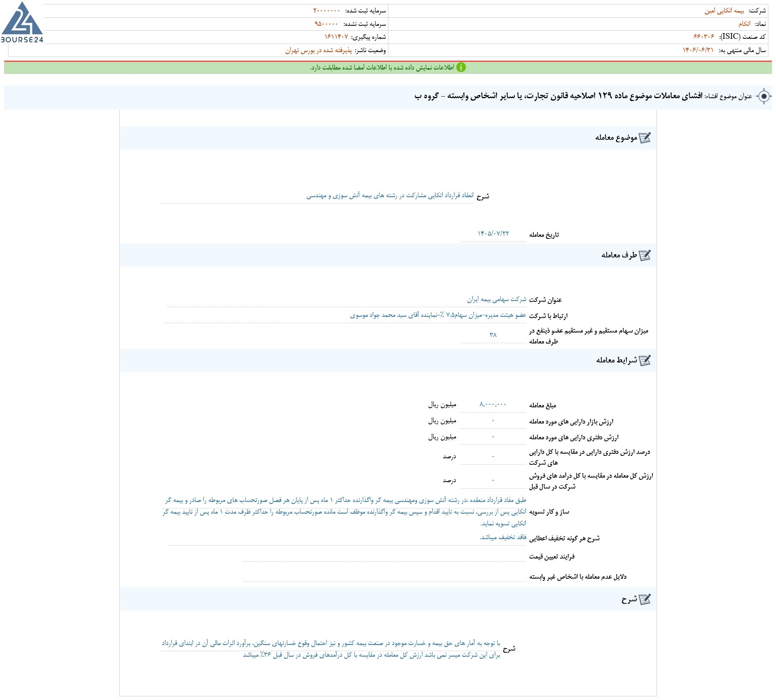This screenshot has width=776, height=700.
Task: Click the disclosure title about ماده ۱۲۹
Action: tap(558, 96)
